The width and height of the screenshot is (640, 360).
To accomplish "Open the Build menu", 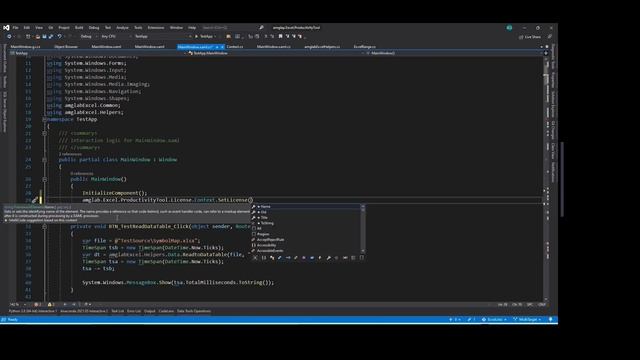I will click(79, 28).
